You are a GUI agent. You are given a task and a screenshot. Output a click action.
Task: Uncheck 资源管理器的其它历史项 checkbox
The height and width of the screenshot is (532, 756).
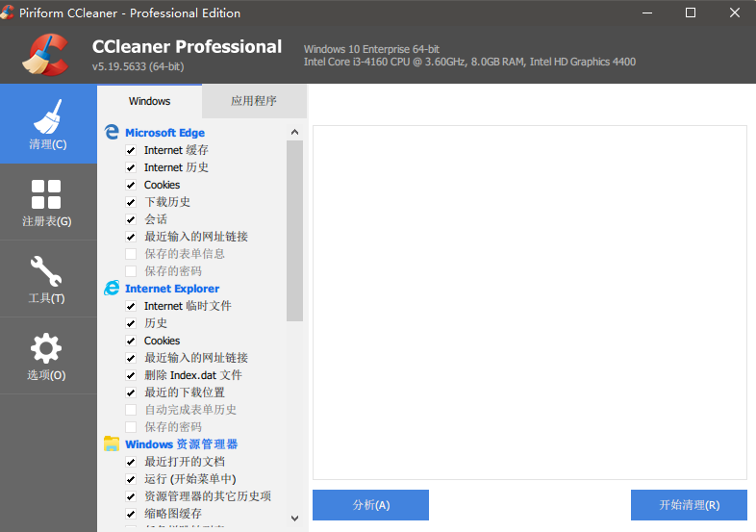tap(131, 496)
